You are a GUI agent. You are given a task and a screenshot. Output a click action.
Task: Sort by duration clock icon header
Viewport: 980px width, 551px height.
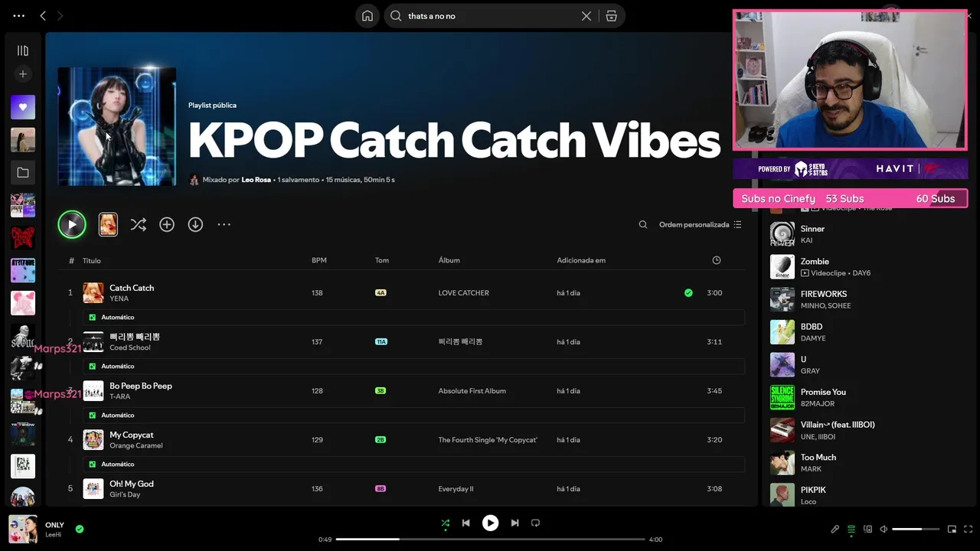717,260
